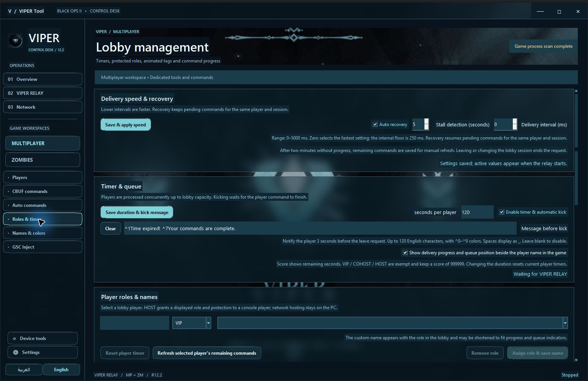Click Assign role & save name button
Screen dimensions: 588x381
pos(538,353)
